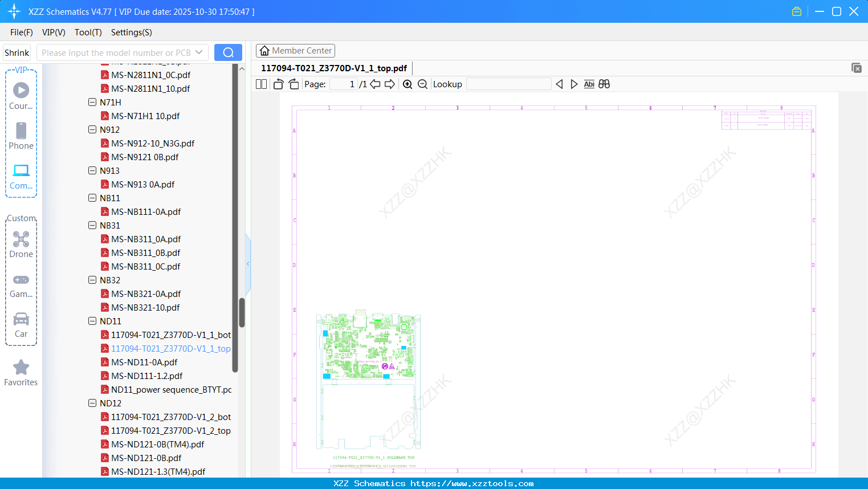
Task: Open the Settings menu
Action: [132, 32]
